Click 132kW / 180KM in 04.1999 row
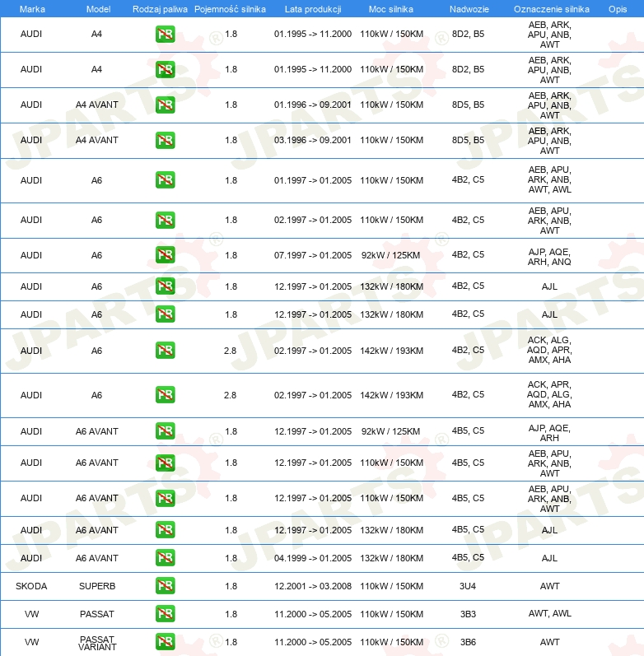 click(x=391, y=558)
